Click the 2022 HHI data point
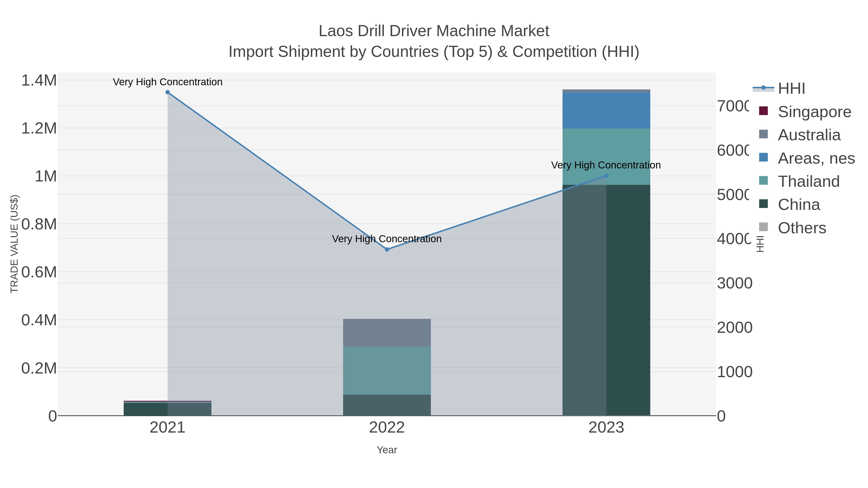Viewport: 868px width, 488px height. (x=387, y=250)
